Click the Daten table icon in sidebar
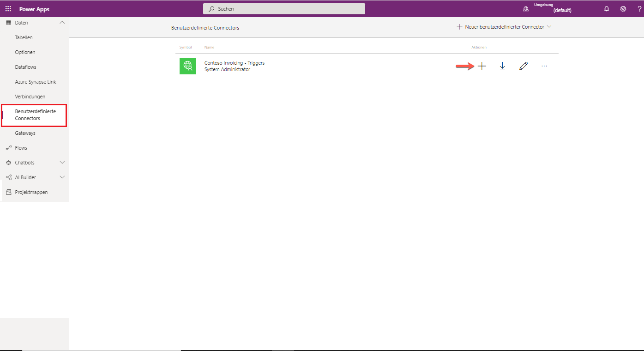Image resolution: width=644 pixels, height=351 pixels. click(8, 23)
